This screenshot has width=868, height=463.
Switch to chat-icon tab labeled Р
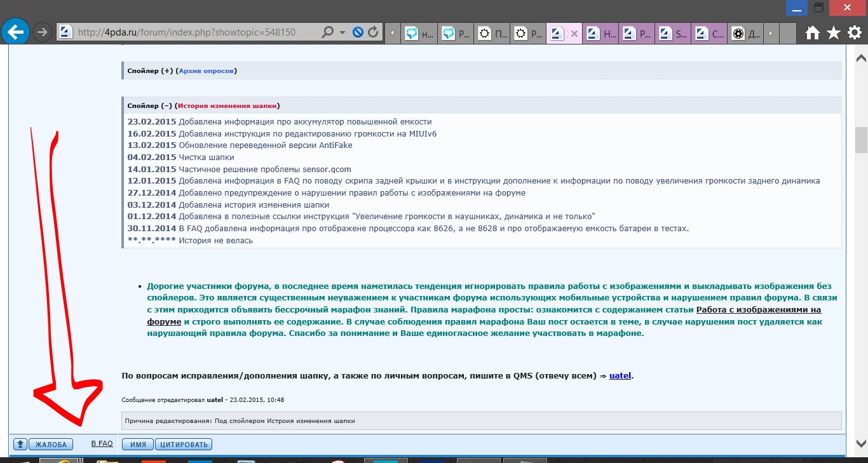[456, 33]
